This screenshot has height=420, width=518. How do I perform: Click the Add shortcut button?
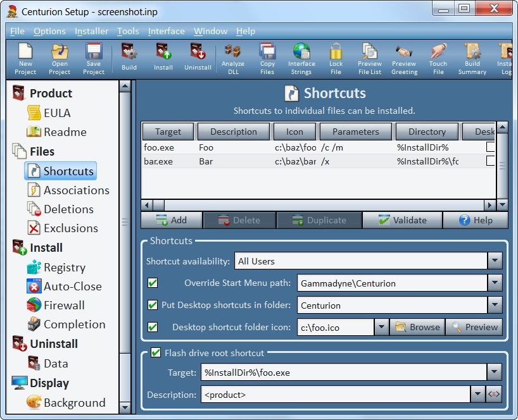coord(172,220)
